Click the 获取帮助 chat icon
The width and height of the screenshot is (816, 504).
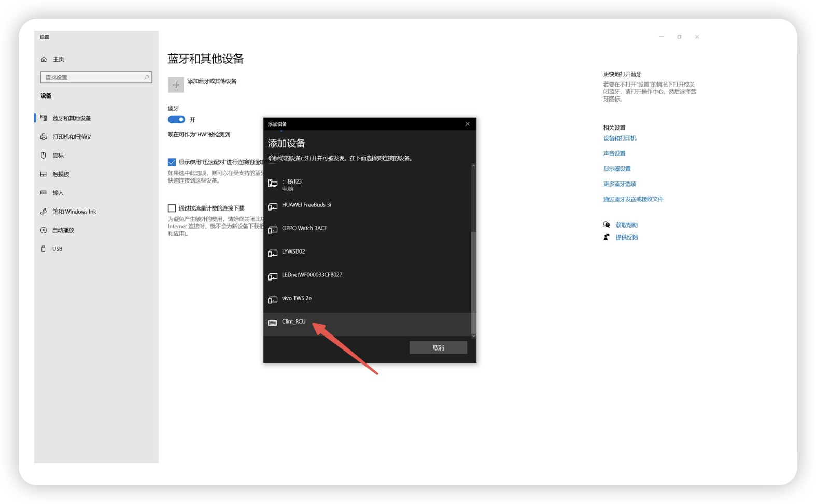coord(607,225)
